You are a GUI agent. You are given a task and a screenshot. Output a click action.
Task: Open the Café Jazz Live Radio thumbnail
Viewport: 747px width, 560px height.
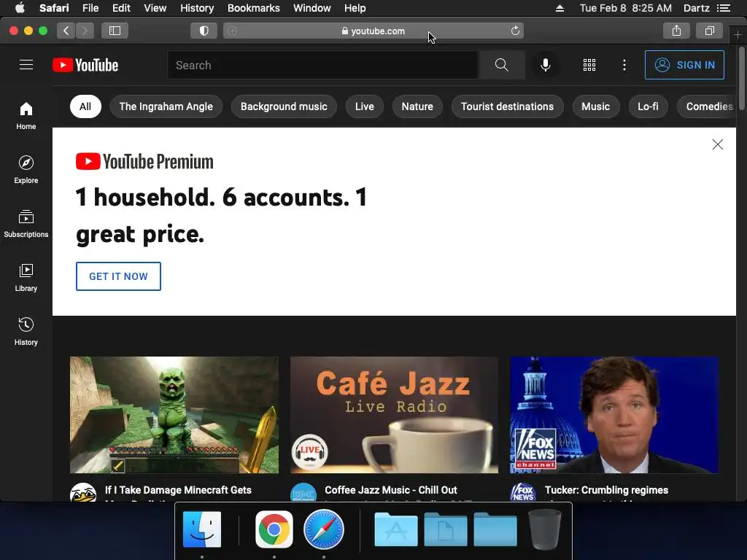(x=394, y=415)
